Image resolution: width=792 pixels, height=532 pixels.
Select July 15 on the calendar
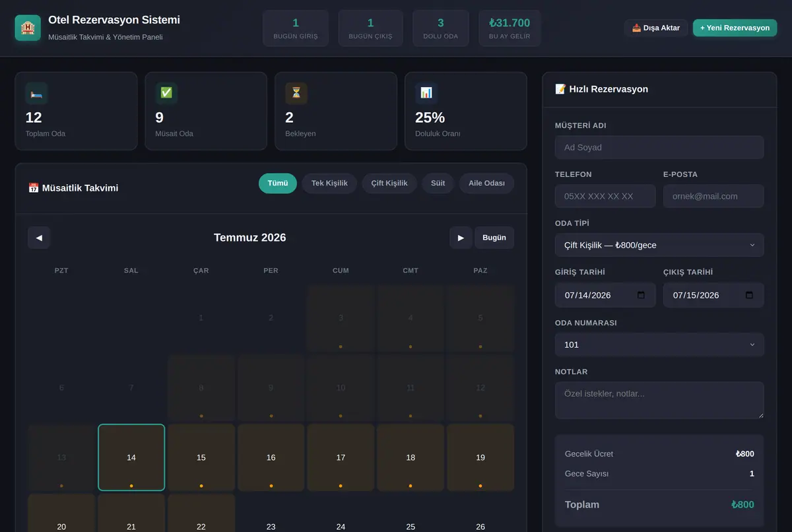[201, 457]
